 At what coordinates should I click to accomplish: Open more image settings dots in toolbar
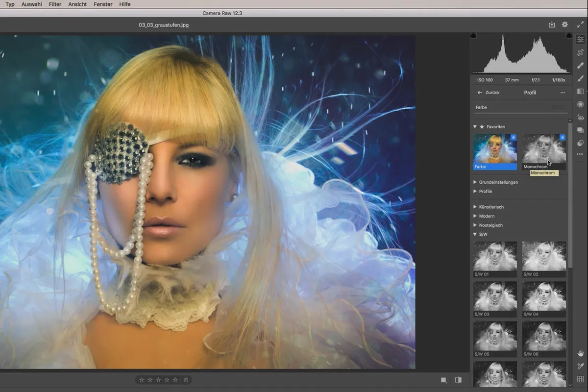(581, 154)
